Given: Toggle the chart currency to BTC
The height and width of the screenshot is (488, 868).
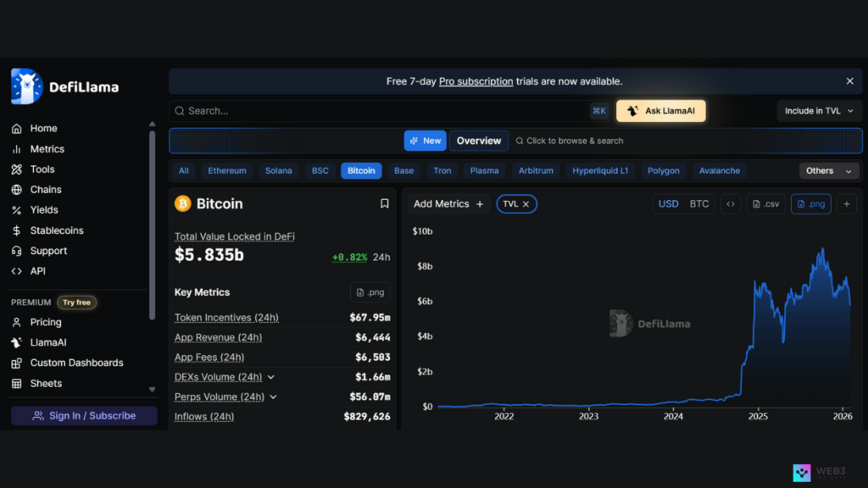Looking at the screenshot, I should 698,203.
